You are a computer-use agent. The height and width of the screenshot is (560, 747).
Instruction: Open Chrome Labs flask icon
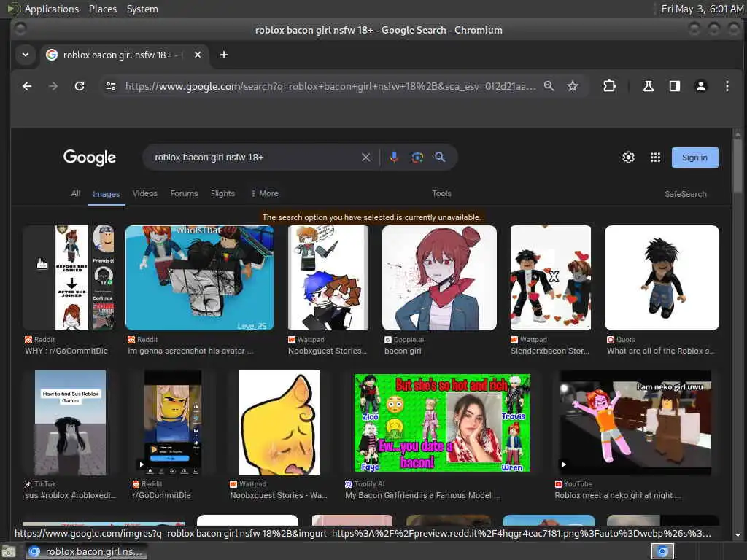tap(649, 86)
